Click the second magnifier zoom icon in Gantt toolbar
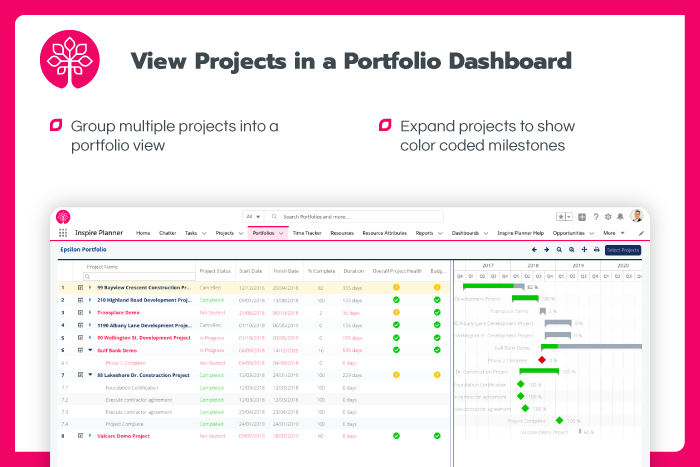700x467 pixels. tap(571, 250)
